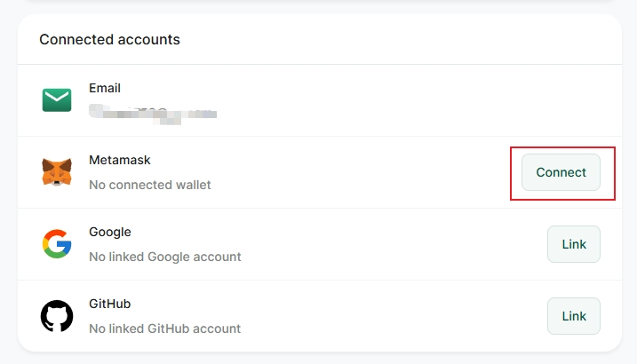Click the "Connected accounts" heading

click(x=109, y=40)
